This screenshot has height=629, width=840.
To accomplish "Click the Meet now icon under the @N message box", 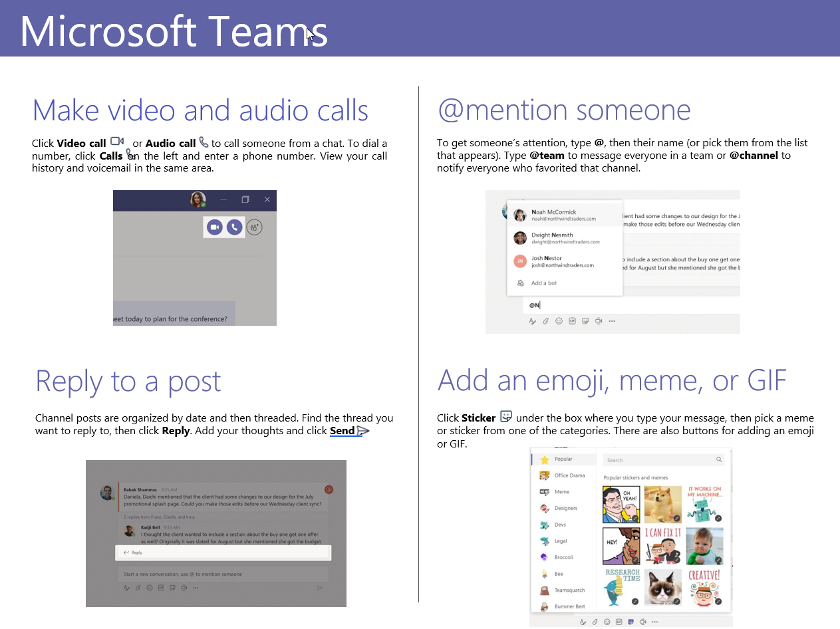I will click(599, 320).
